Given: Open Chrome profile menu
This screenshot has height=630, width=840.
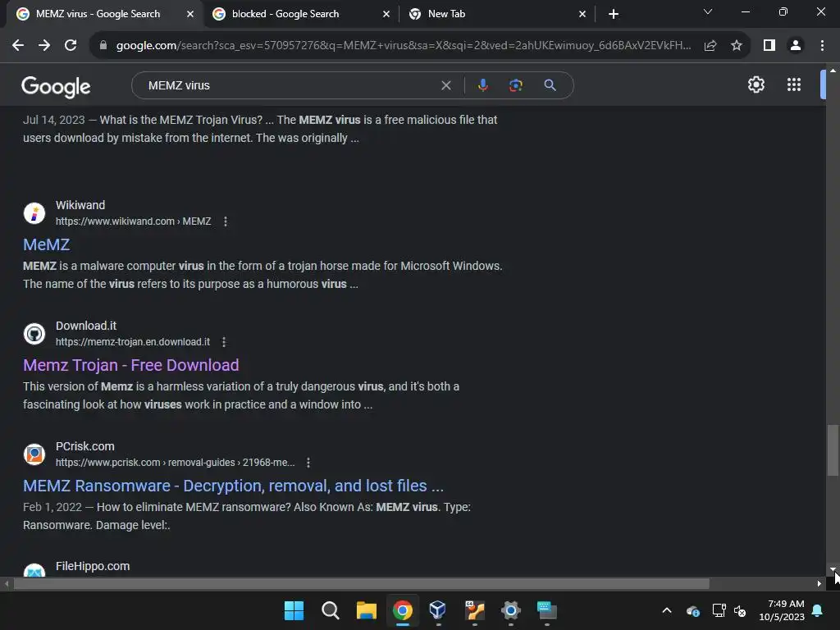Looking at the screenshot, I should tap(796, 46).
